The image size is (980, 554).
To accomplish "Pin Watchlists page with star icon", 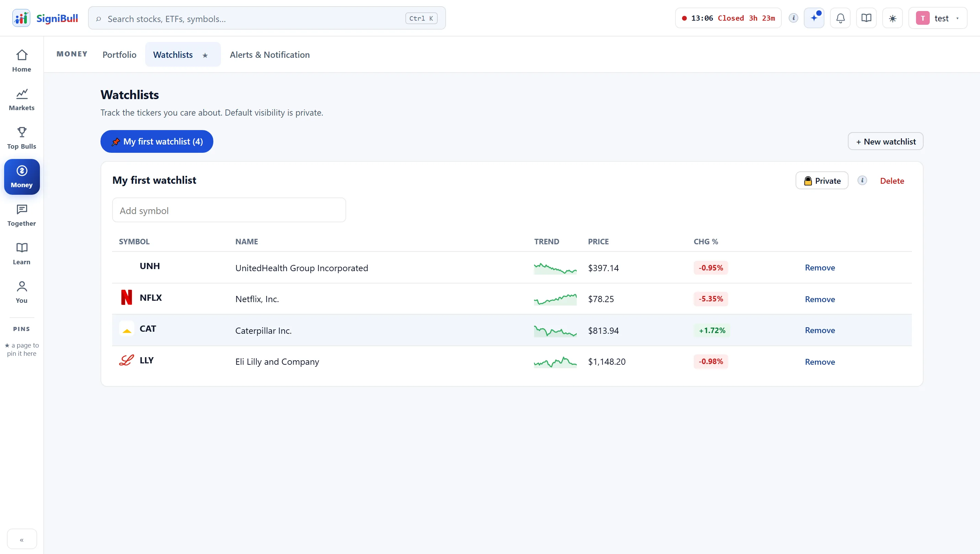I will 205,55.
